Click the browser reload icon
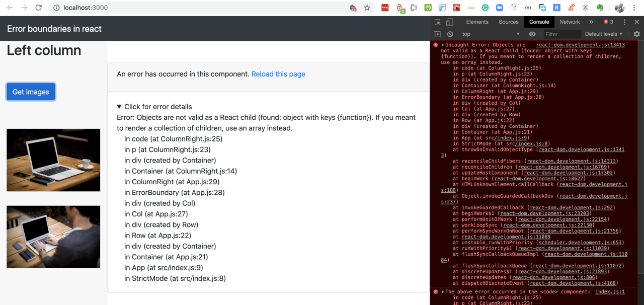 pyautogui.click(x=38, y=8)
